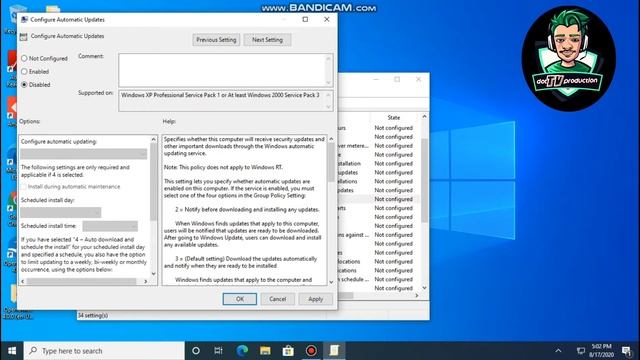Open the Scheduled install day dropdown
Image resolution: width=640 pixels, height=360 pixels.
[x=60, y=212]
